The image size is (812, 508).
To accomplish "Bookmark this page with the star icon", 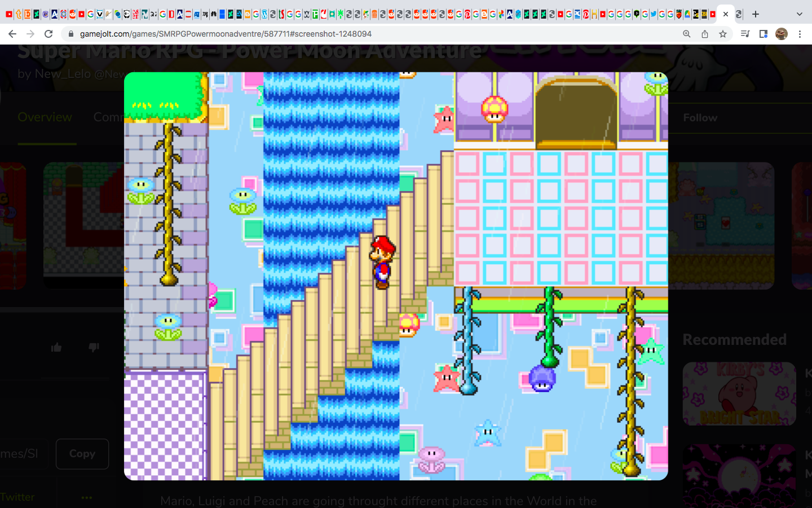I will [723, 34].
